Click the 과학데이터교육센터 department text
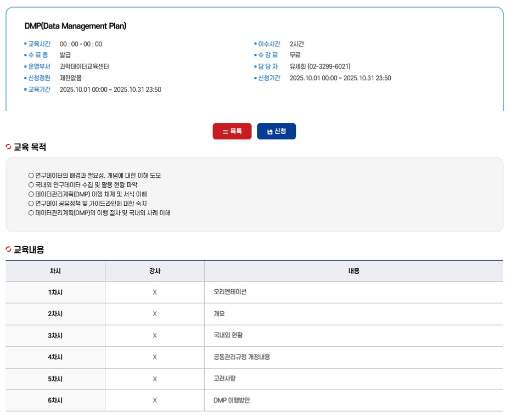Viewport: 511px width, 420px height. [84, 66]
